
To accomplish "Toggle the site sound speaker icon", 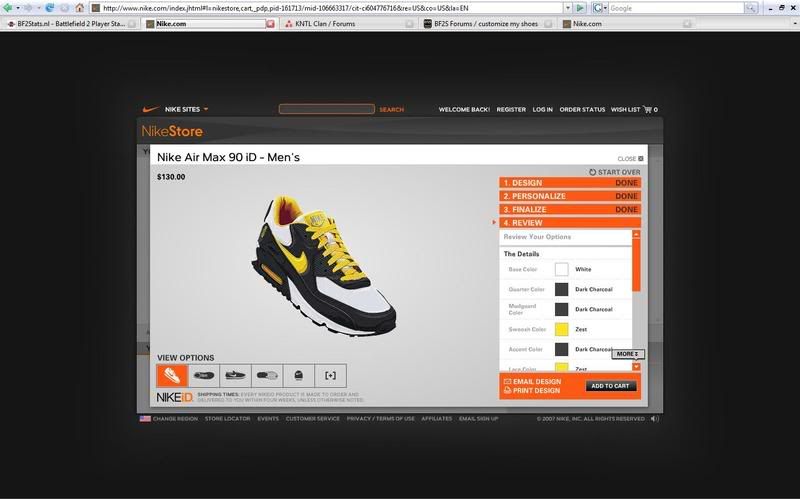I will click(x=655, y=418).
